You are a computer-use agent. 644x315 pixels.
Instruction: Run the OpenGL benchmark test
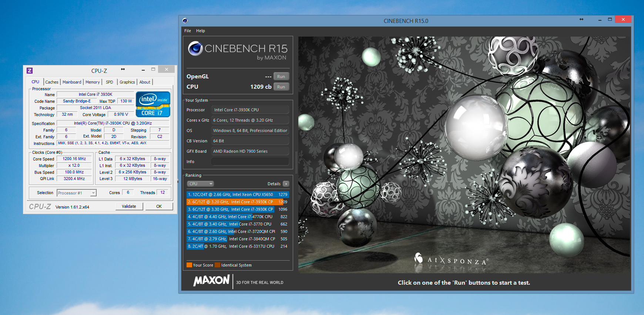tap(281, 77)
